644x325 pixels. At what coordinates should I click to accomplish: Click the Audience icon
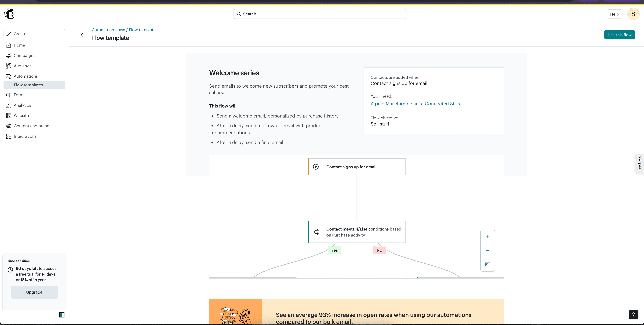(x=9, y=66)
